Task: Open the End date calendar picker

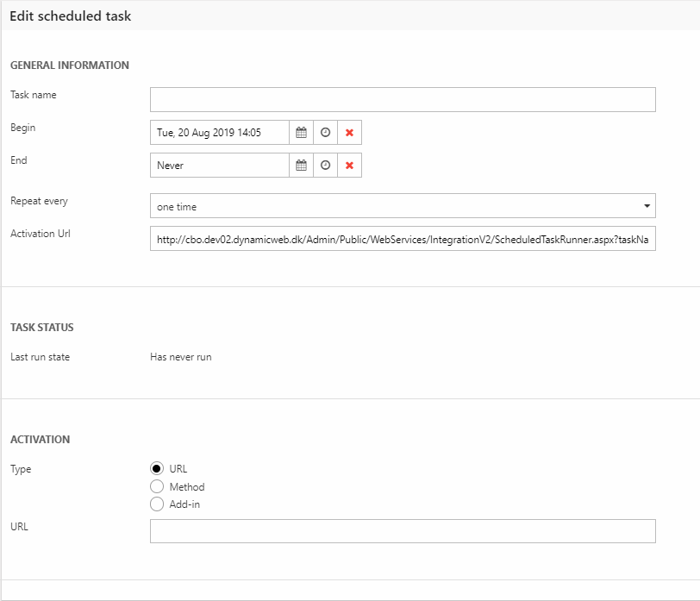Action: tap(301, 166)
